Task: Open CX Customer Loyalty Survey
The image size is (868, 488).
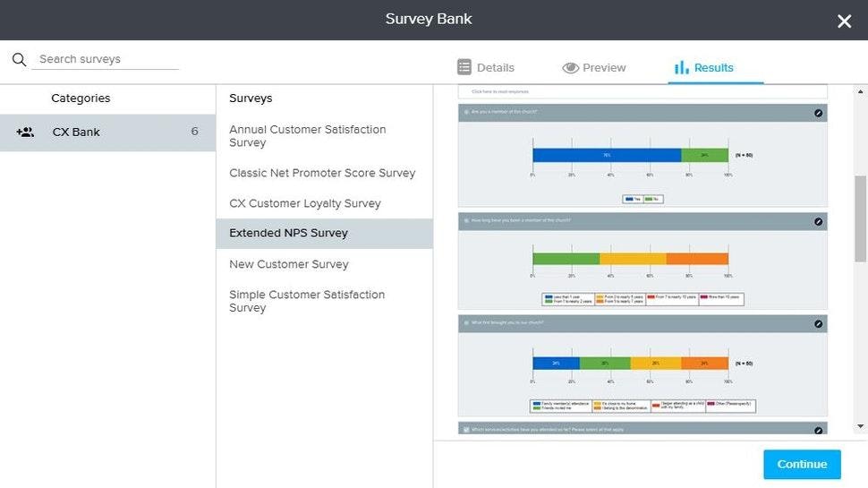Action: click(305, 203)
